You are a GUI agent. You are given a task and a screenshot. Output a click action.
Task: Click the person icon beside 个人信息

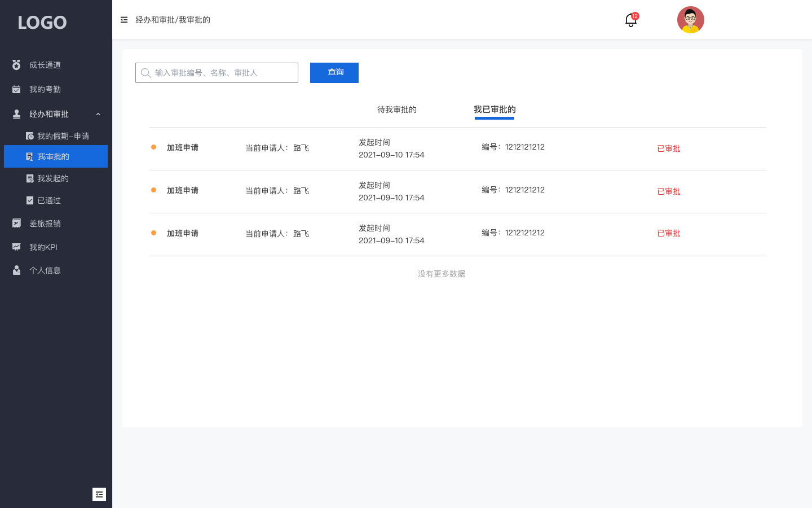click(16, 270)
